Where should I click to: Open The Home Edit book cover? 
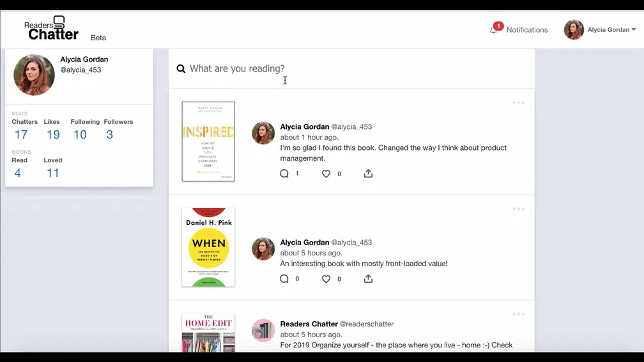(x=208, y=333)
